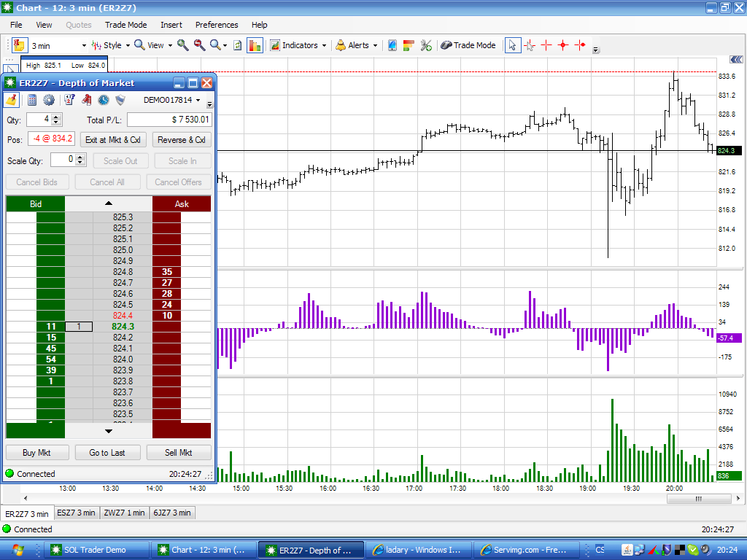Switch to the ZWZ7 1 min tab
Viewport: 747px width, 560px height.
[124, 513]
